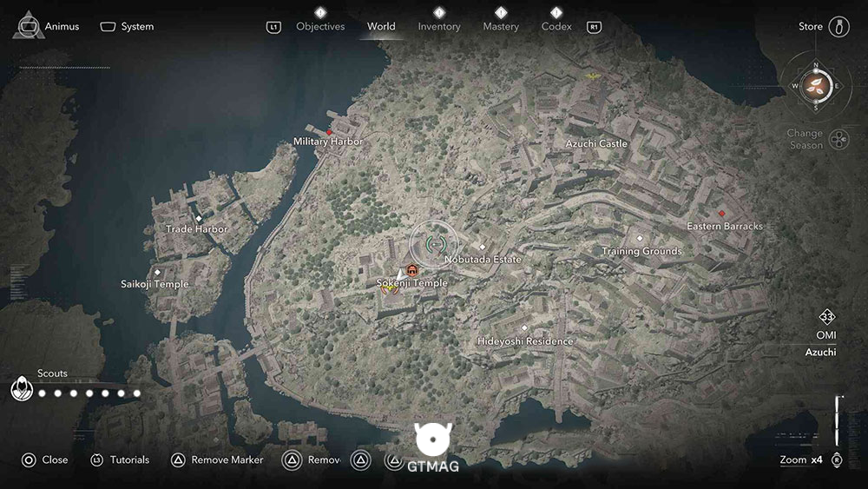Click the green circular map cursor
The width and height of the screenshot is (868, 489).
436,244
